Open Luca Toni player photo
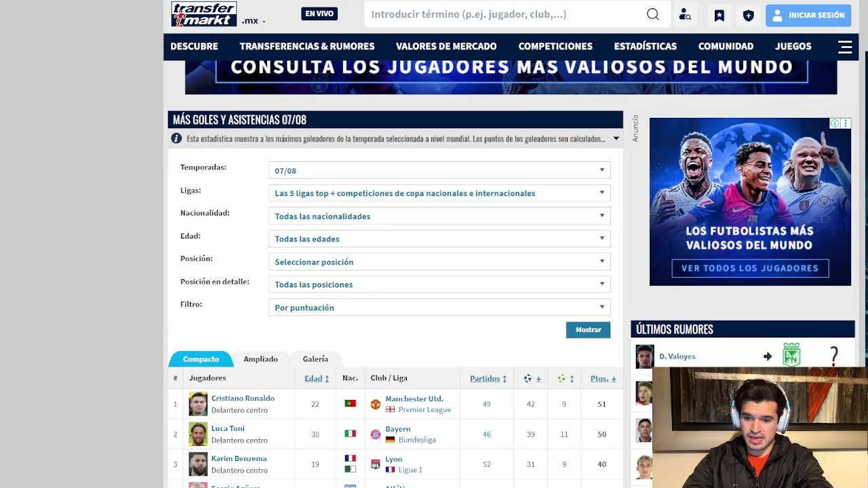 (x=198, y=434)
